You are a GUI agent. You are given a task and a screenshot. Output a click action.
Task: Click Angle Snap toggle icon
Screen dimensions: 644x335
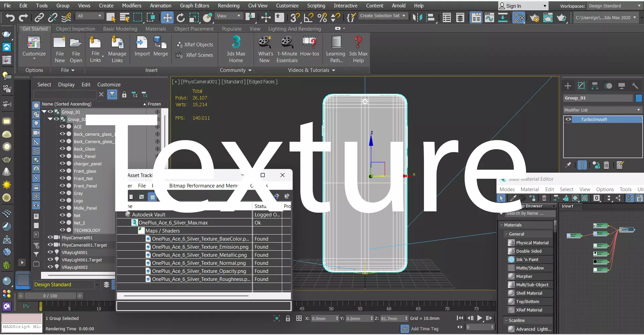(308, 17)
